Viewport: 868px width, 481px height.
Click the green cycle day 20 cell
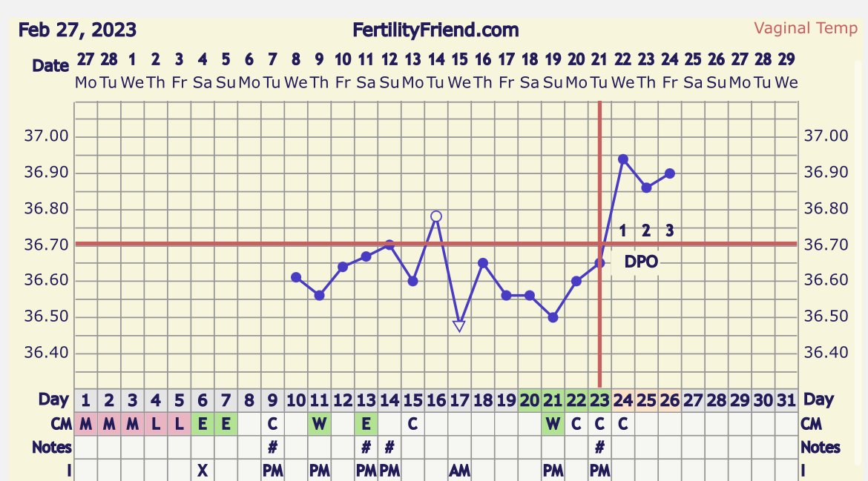click(530, 400)
